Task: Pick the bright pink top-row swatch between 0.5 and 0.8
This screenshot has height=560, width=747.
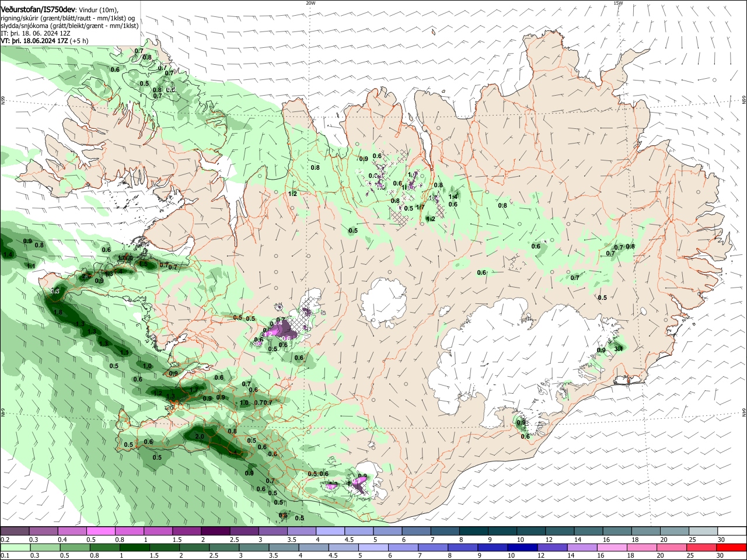Action: click(100, 531)
